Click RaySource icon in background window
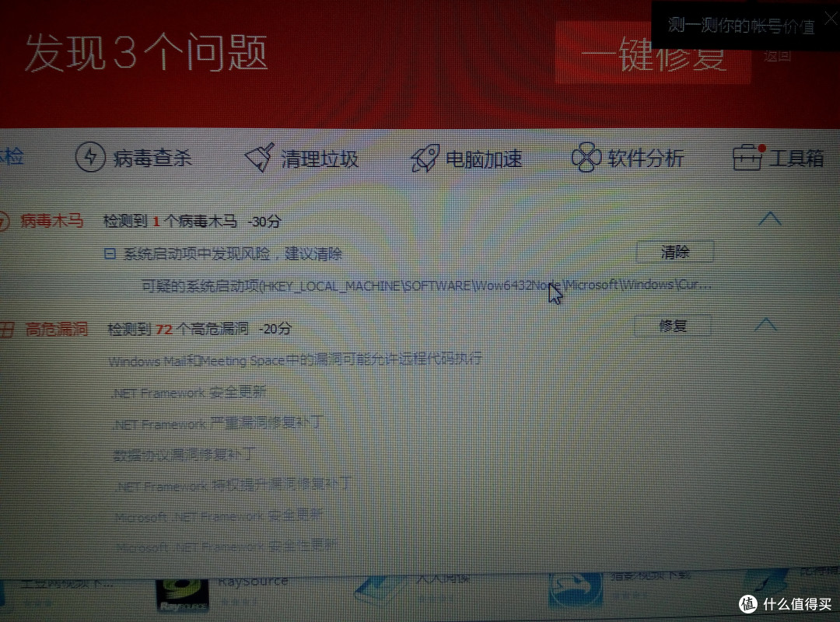840x622 pixels. click(181, 595)
